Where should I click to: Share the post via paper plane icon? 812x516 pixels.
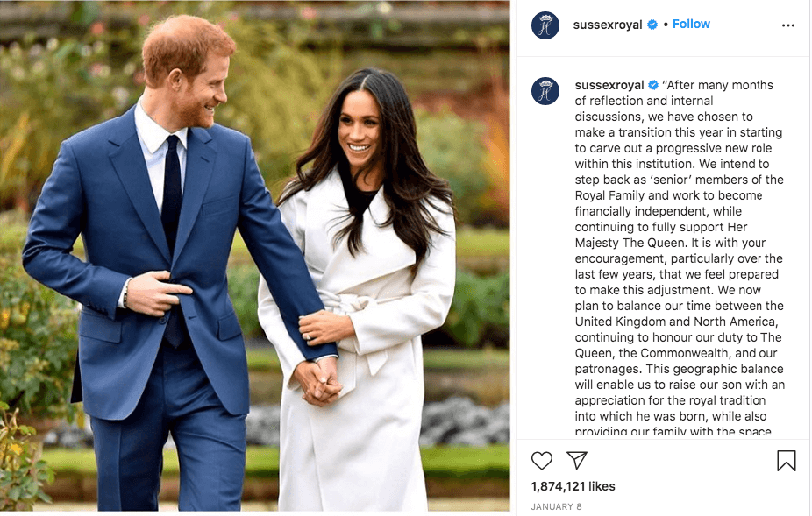(x=576, y=460)
